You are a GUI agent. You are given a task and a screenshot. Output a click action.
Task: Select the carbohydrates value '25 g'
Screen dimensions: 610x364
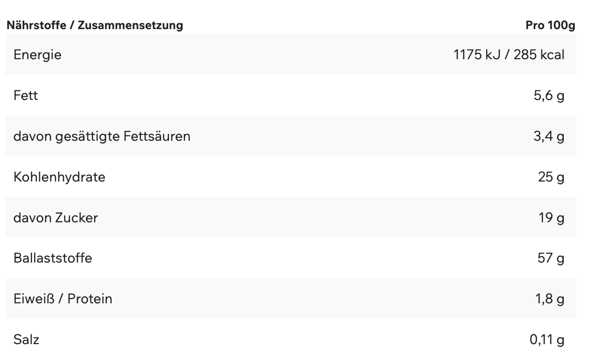551,177
